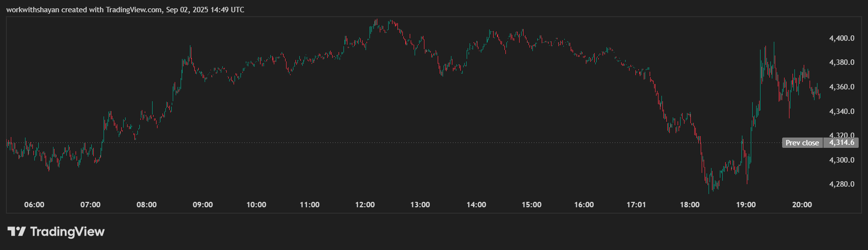Click the TradingView logo icon
The image size is (868, 250).
coord(16,231)
